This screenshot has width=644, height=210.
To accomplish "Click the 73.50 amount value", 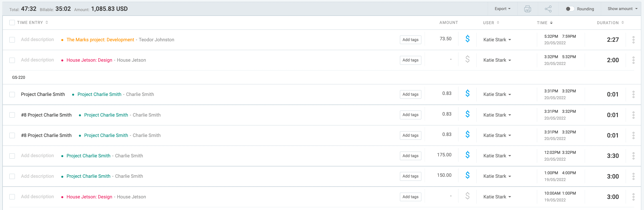I will point(446,39).
